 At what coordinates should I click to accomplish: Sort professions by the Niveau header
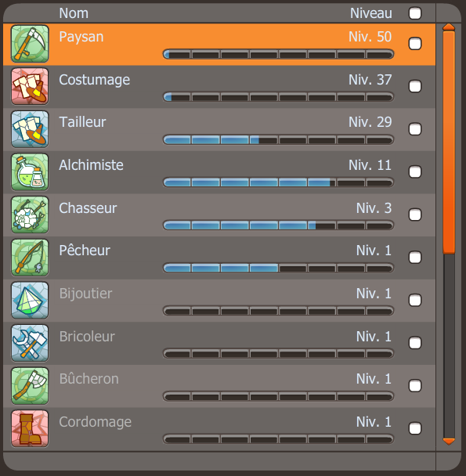click(x=371, y=13)
